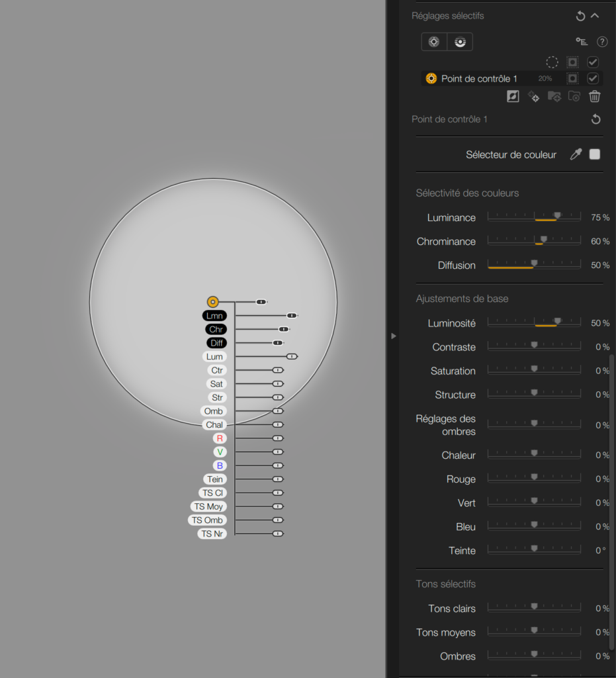
Task: Adjust the Contraste slider
Action: click(535, 346)
